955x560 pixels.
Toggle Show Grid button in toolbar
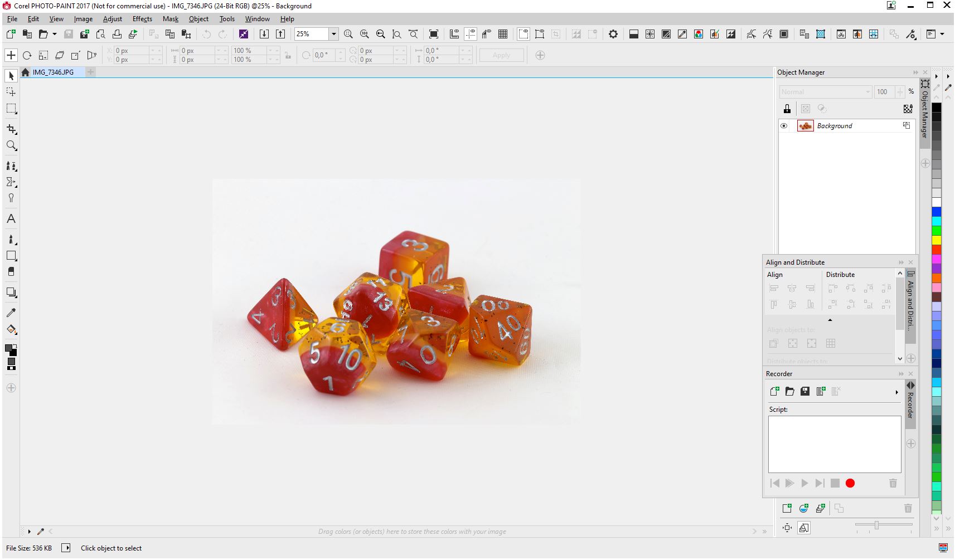coord(503,34)
